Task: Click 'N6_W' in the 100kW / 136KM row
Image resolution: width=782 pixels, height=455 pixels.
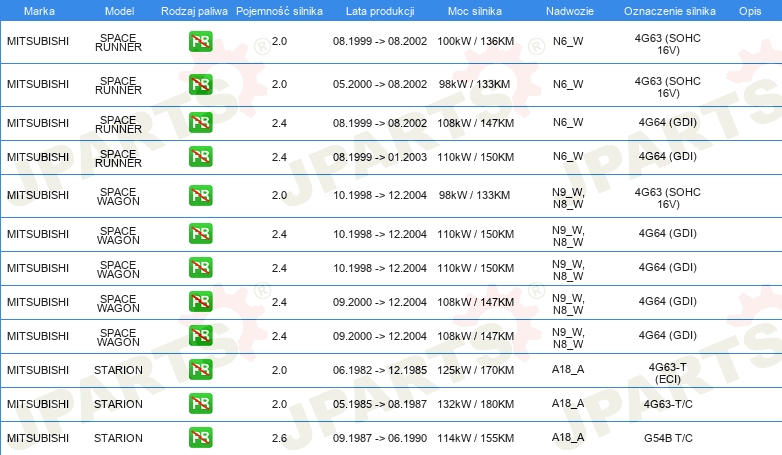Action: (568, 41)
